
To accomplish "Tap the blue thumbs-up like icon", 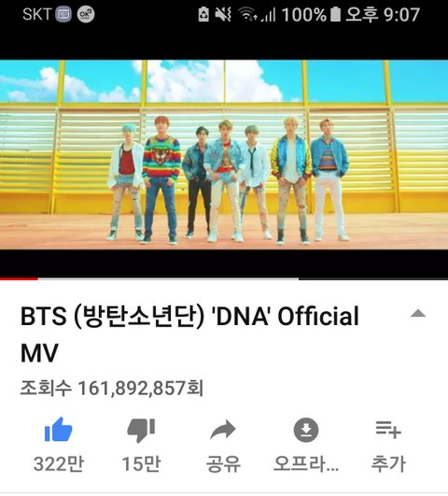I will click(59, 430).
